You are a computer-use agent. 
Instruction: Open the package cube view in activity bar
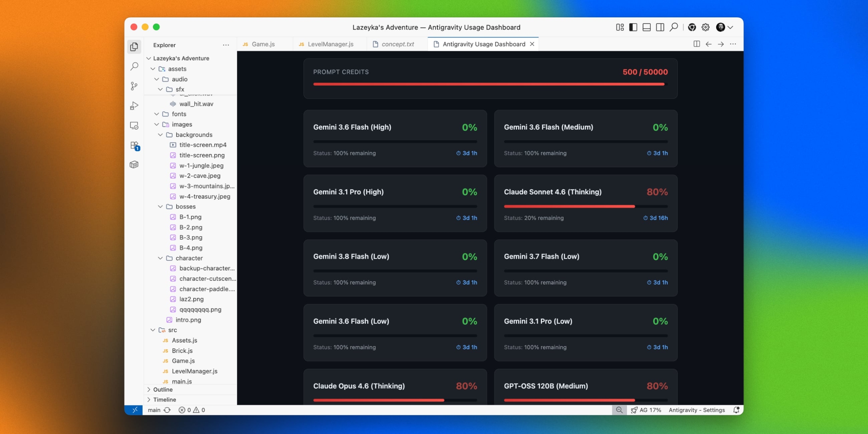point(134,165)
